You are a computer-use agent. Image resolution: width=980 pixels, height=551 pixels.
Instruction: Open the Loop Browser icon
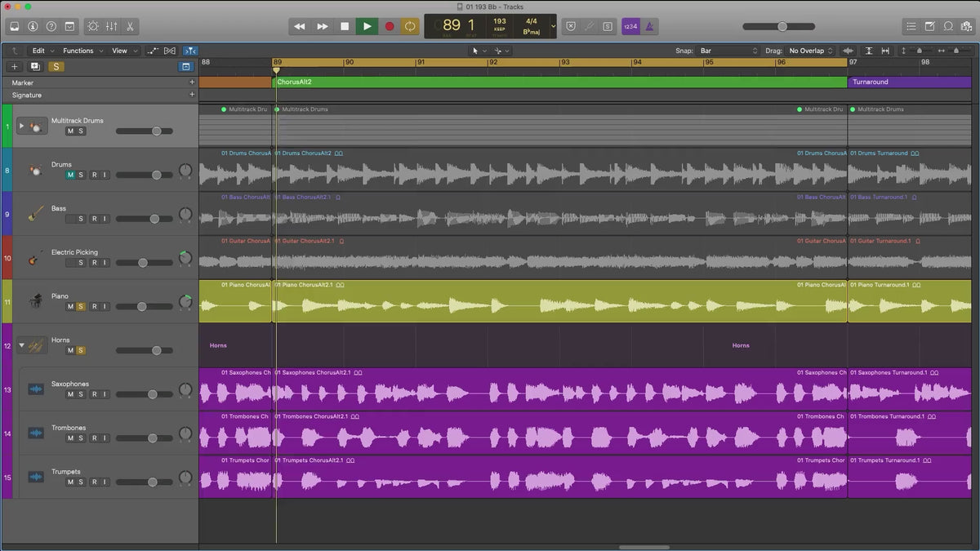[948, 26]
